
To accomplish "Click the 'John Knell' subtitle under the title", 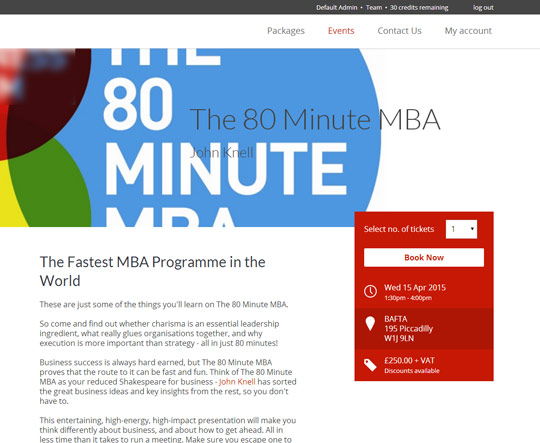I will tap(222, 153).
